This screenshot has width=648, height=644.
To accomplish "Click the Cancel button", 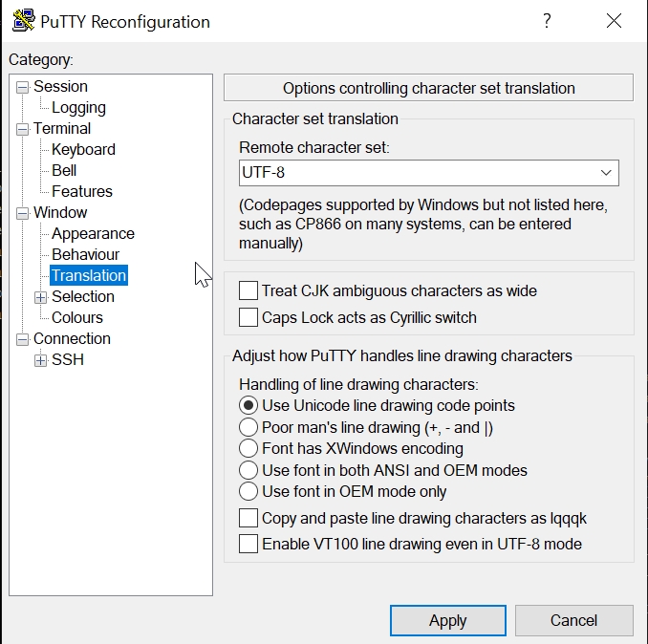I will tap(574, 620).
